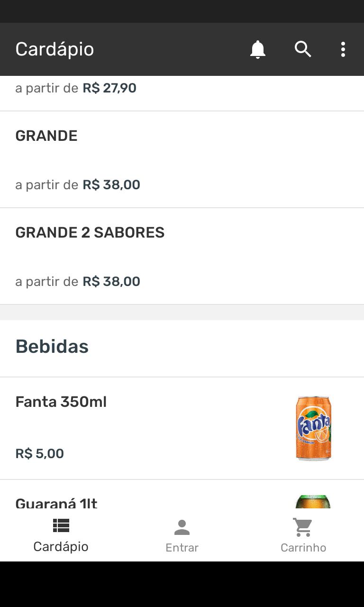Tap the Guaraná bottle product image
This screenshot has height=607, width=364.
(313, 502)
